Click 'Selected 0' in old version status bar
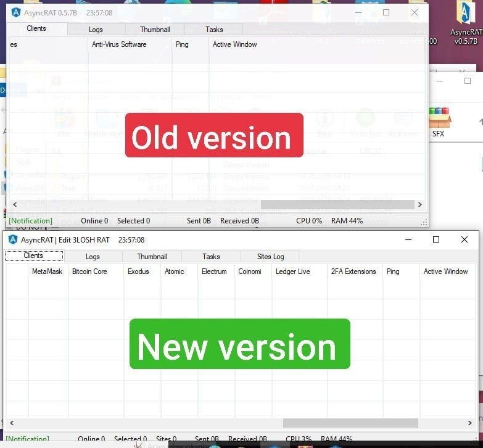Image resolution: width=483 pixels, height=448 pixels. (134, 221)
